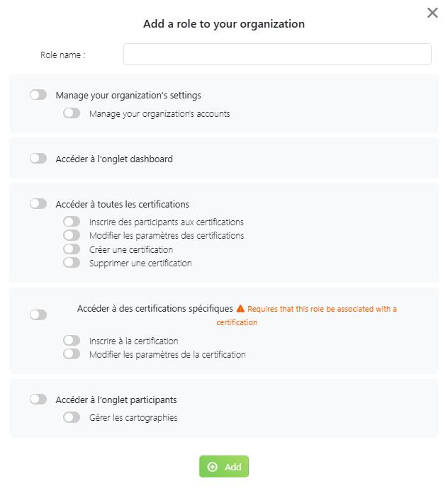Turn on Accéder à toutes les certifications
This screenshot has width=448, height=493.
tap(38, 204)
